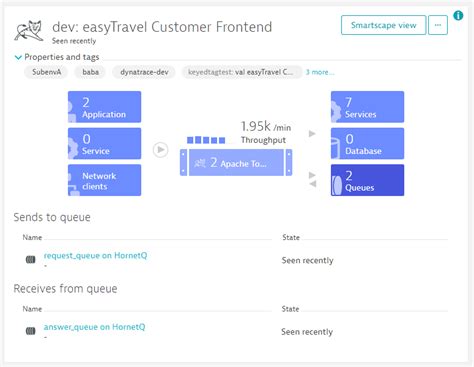Open the 0 Service tile

pos(104,143)
